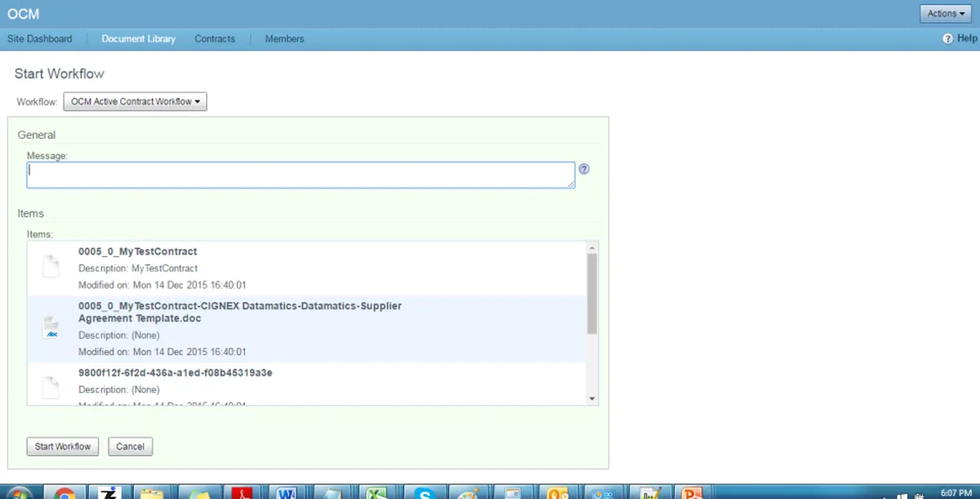
Task: Open Skype from the taskbar
Action: click(423, 492)
